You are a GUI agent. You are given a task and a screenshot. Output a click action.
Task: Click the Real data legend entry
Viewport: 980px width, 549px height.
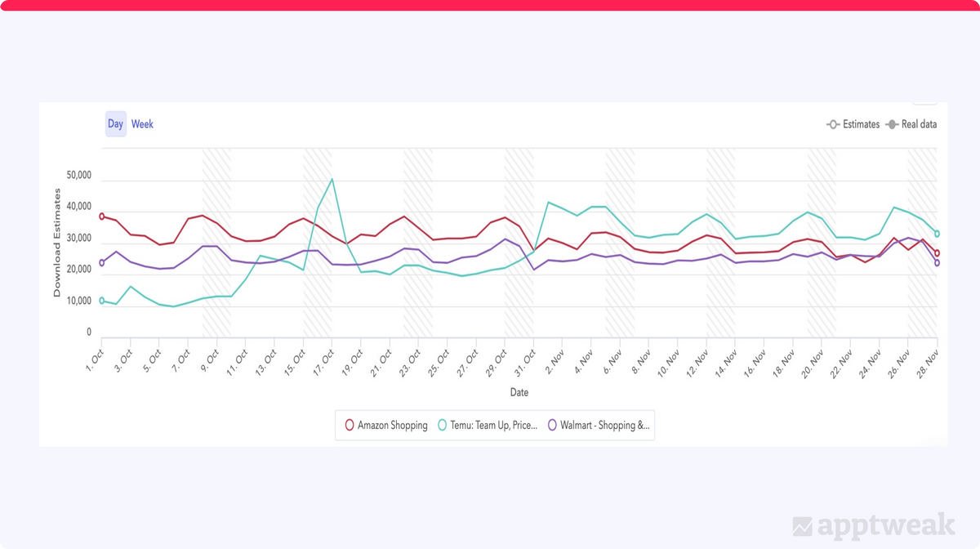point(911,124)
